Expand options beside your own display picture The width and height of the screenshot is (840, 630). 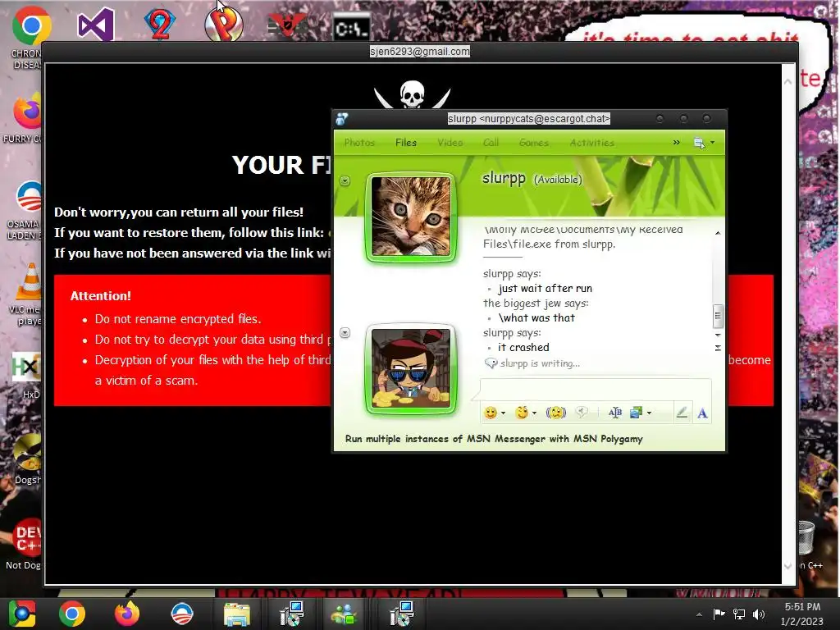(x=345, y=333)
